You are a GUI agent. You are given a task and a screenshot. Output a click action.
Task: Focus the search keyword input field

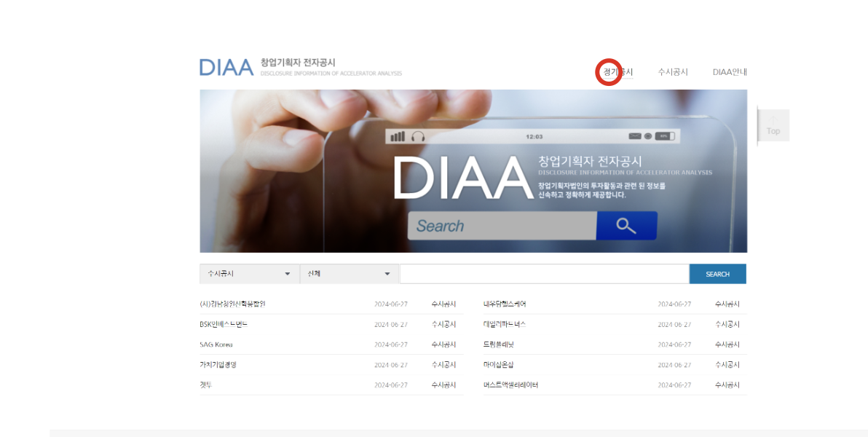tap(544, 274)
